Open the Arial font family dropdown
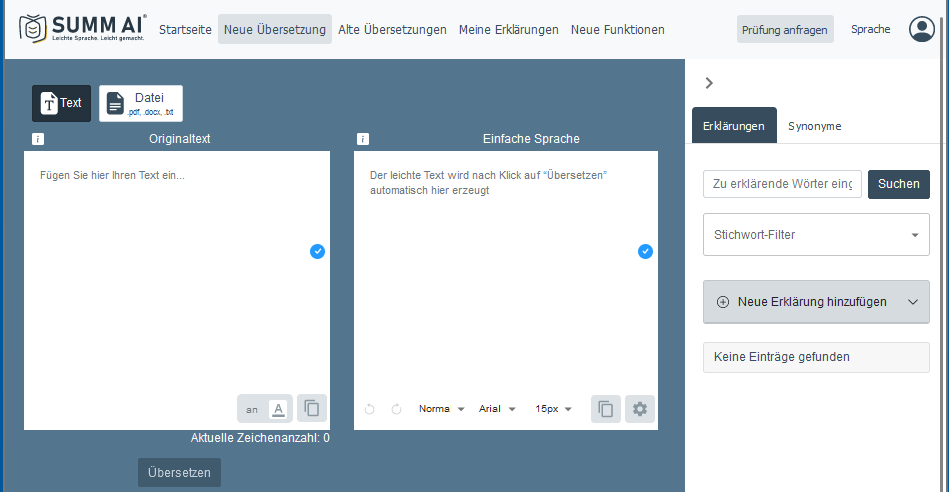Screen dimensions: 949x492 pos(497,409)
